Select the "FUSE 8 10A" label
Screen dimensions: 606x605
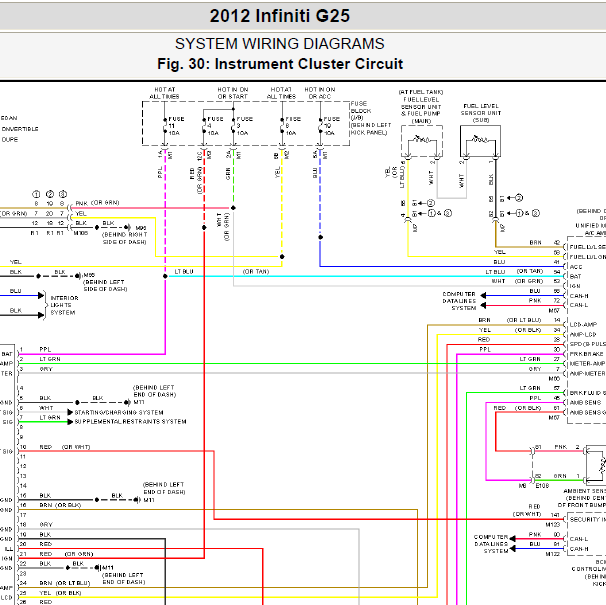293,126
